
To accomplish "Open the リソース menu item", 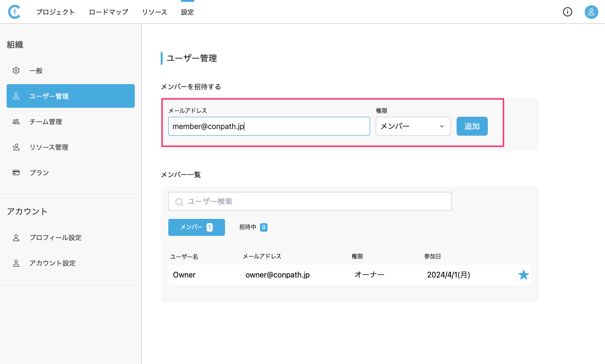I will (154, 12).
